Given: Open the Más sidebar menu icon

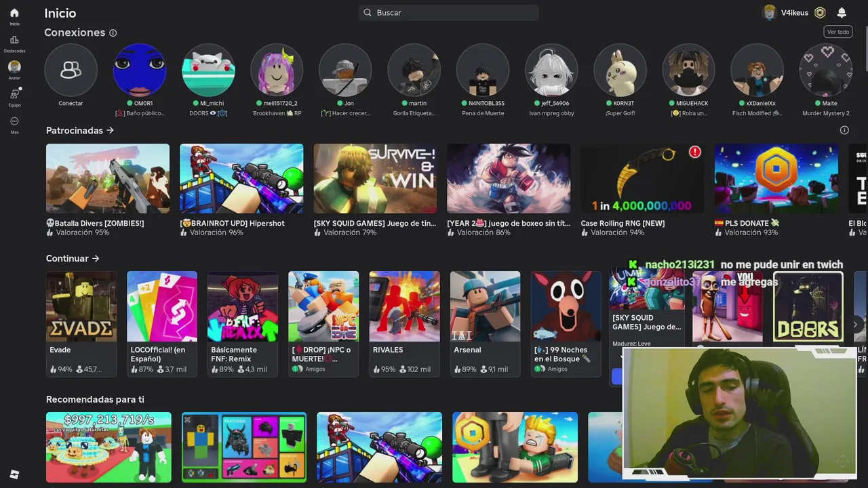Looking at the screenshot, I should pos(14,121).
